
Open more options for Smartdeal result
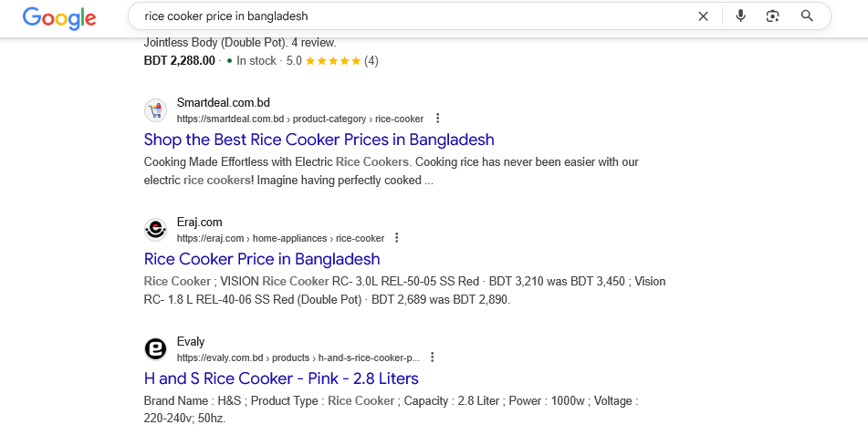pyautogui.click(x=438, y=119)
